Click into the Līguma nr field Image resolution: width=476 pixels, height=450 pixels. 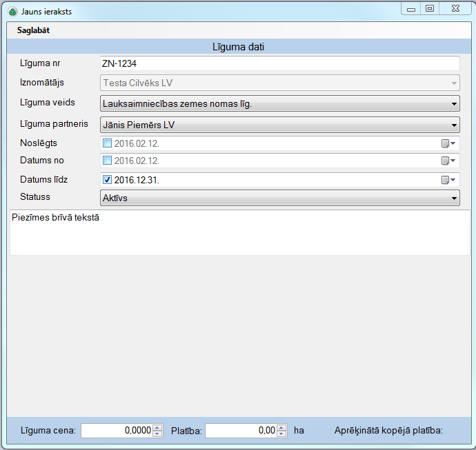279,63
